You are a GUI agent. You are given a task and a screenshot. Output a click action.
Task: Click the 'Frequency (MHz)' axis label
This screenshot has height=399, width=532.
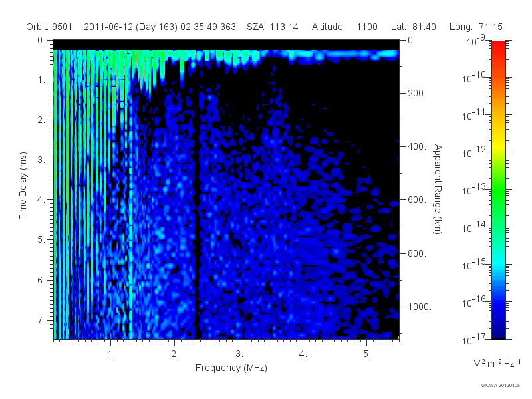(x=231, y=368)
